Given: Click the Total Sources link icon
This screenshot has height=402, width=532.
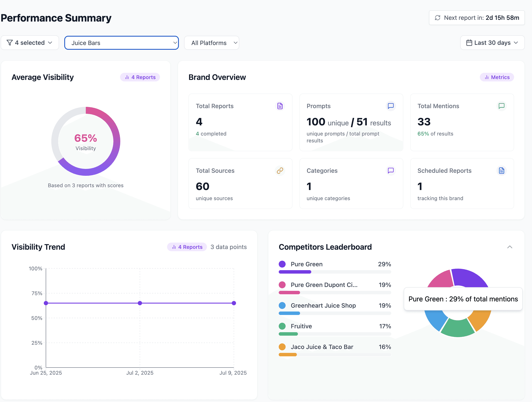Looking at the screenshot, I should tap(280, 171).
